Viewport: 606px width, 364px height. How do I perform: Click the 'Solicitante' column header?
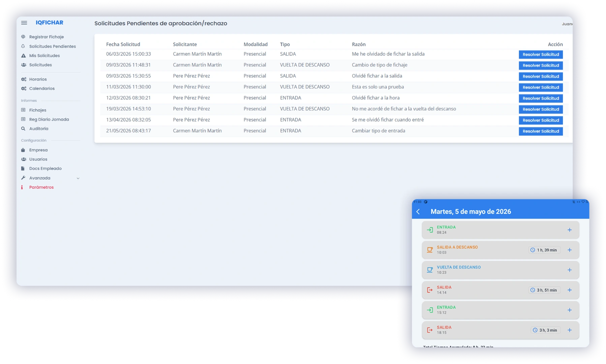coord(185,44)
